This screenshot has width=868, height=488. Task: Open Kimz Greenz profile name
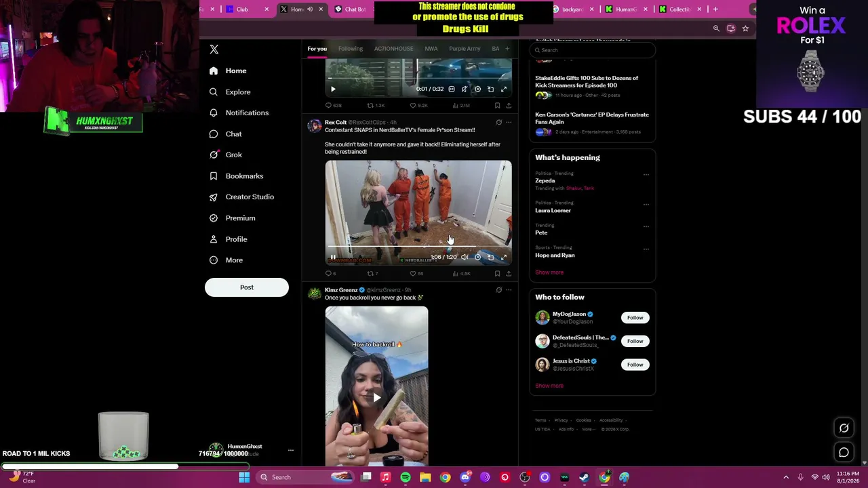click(341, 290)
